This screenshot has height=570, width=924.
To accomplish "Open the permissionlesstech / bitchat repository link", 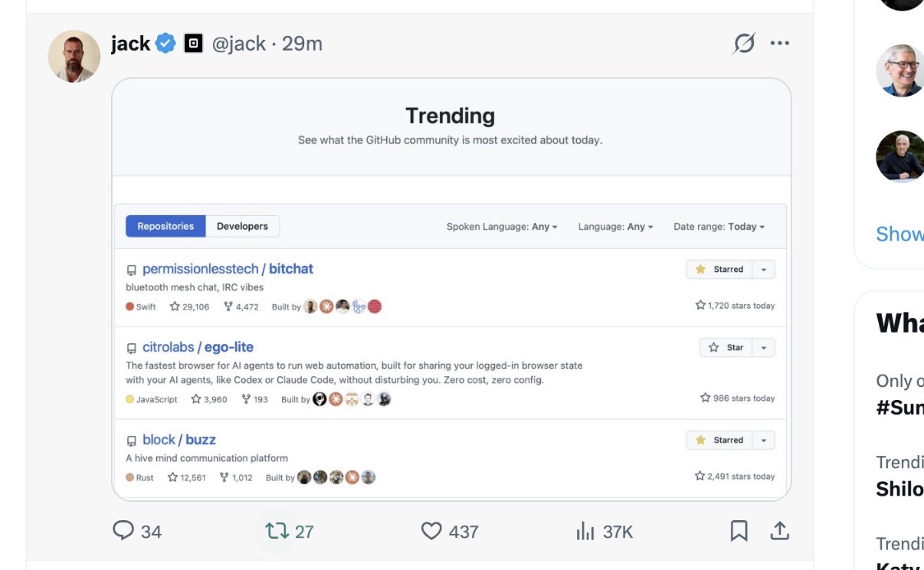I will [x=228, y=269].
